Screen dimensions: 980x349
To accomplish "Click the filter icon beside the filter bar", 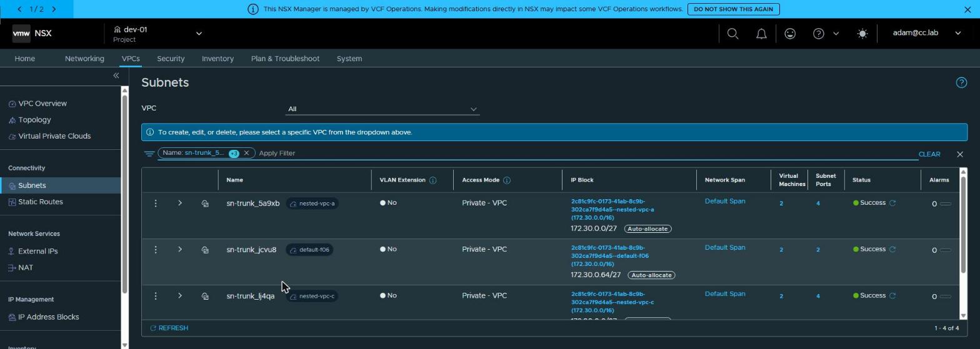I will point(149,154).
